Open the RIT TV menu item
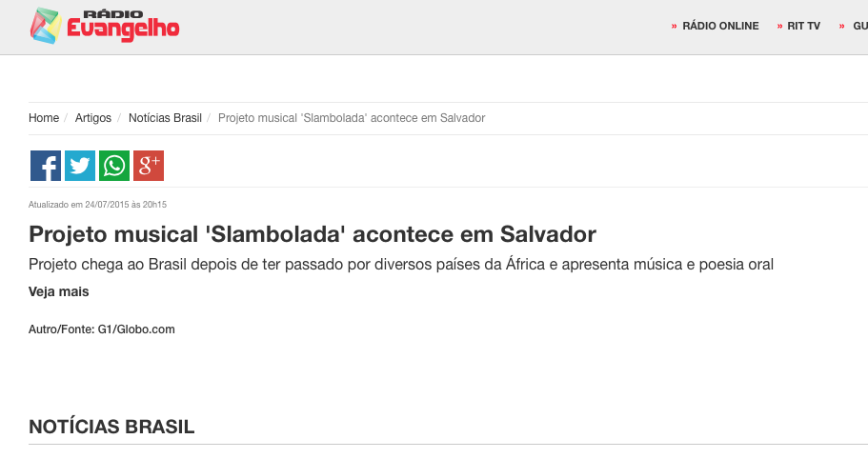The image size is (868, 459). click(803, 26)
